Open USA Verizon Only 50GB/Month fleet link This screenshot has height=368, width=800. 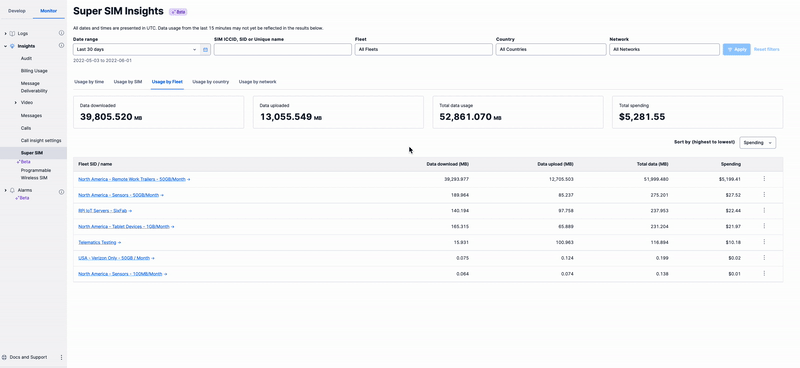(x=116, y=258)
